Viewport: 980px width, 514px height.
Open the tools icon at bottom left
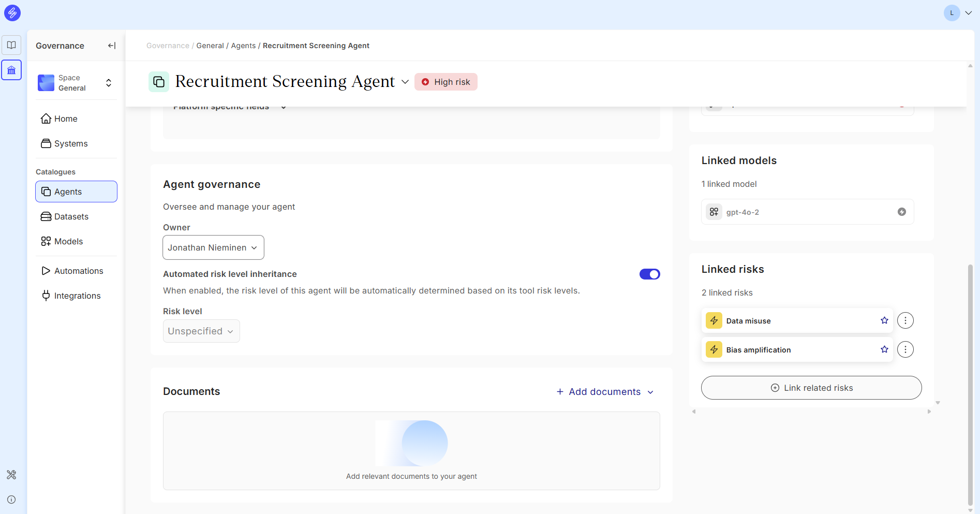pyautogui.click(x=11, y=475)
